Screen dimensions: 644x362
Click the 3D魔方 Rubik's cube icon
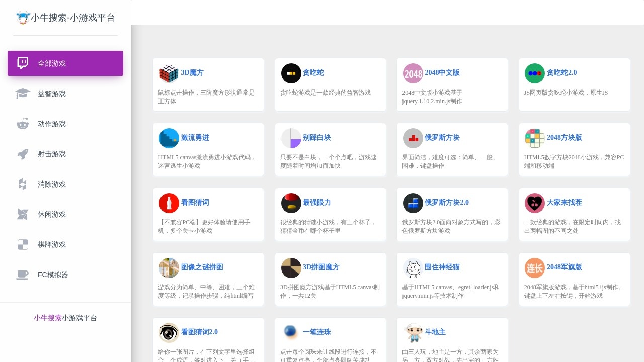(169, 73)
